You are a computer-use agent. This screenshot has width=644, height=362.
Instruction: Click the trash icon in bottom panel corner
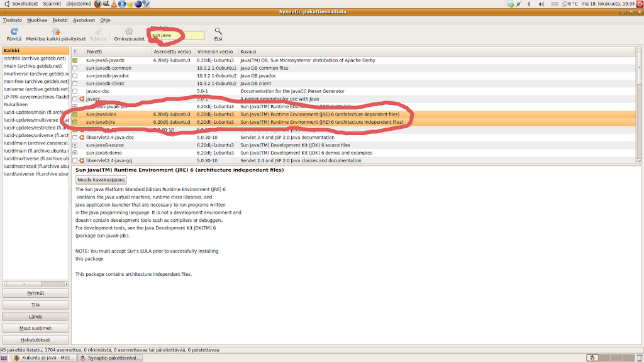tap(640, 358)
